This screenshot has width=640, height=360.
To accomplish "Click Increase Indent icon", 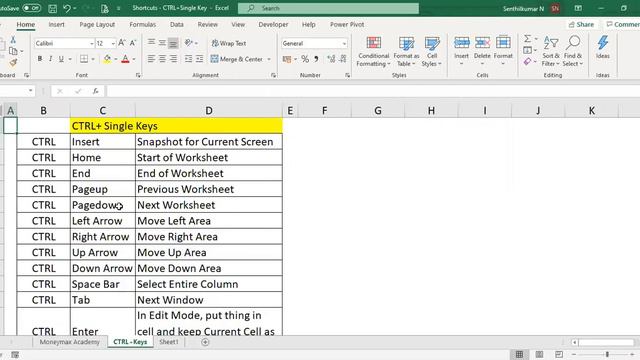I will [x=199, y=59].
